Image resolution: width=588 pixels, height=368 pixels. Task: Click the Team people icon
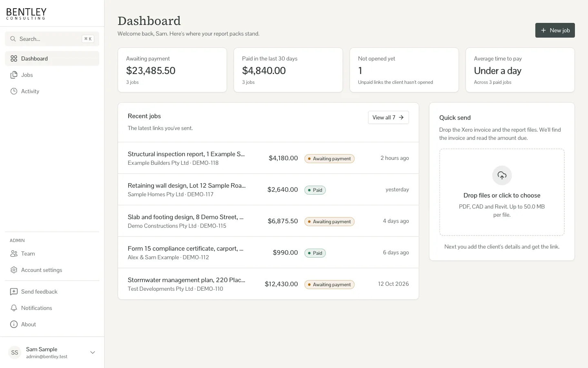14,254
